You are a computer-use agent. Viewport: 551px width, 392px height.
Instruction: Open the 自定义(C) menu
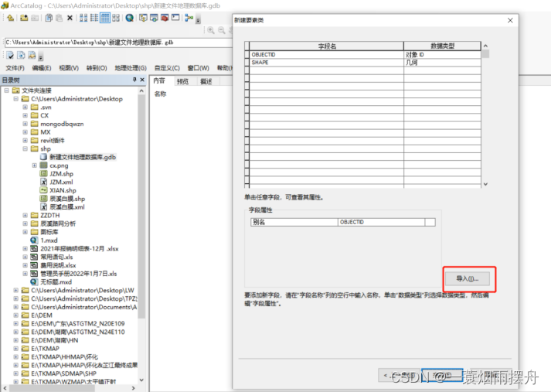tap(167, 68)
